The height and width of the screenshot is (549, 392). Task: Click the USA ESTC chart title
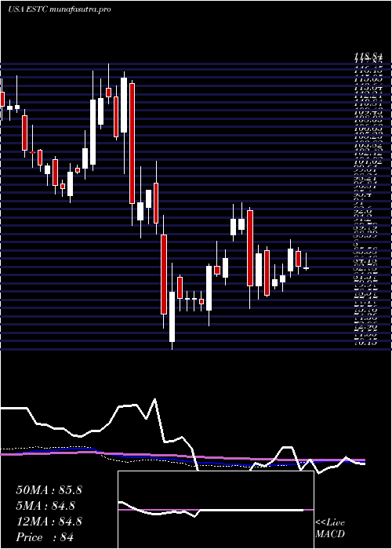point(59,9)
